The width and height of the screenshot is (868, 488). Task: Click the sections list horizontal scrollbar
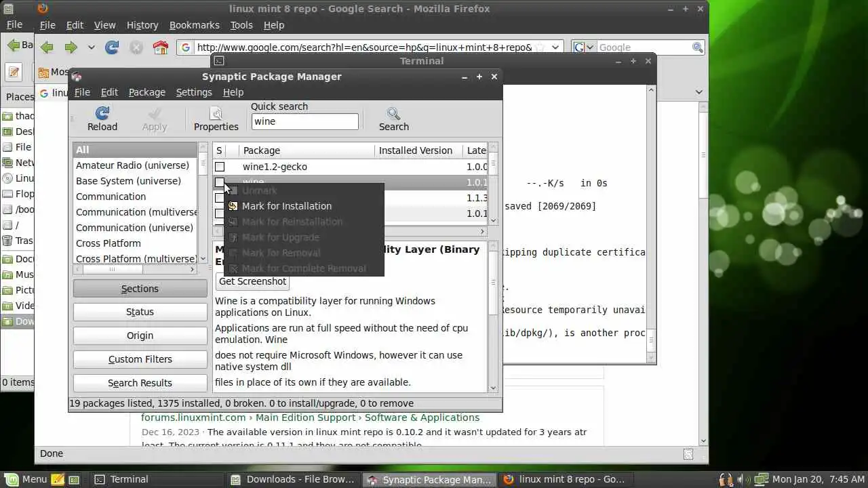coord(135,269)
